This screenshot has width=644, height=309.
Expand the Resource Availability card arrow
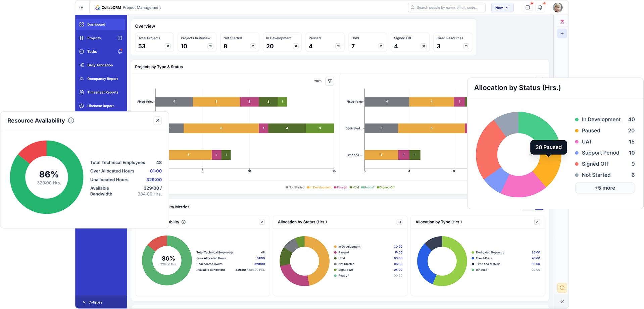point(157,120)
